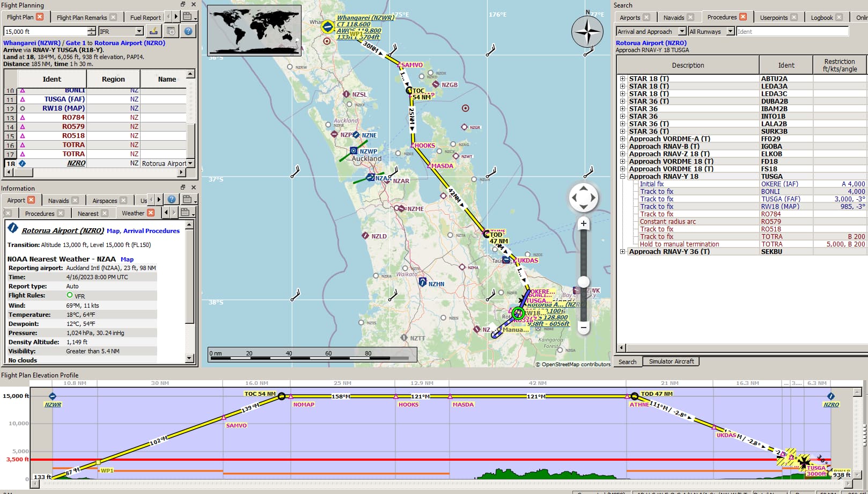The height and width of the screenshot is (494, 868).
Task: Close the Weather tab in Information
Action: [151, 213]
